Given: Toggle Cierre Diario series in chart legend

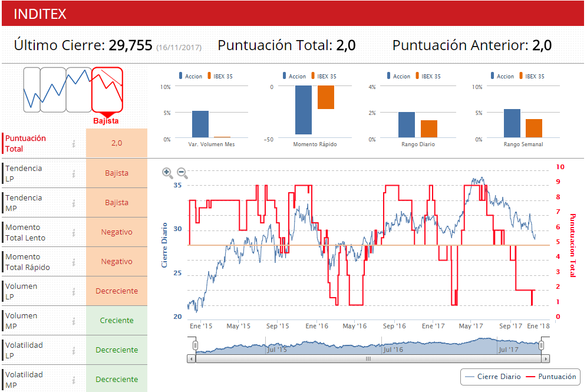Looking at the screenshot, I should (492, 377).
